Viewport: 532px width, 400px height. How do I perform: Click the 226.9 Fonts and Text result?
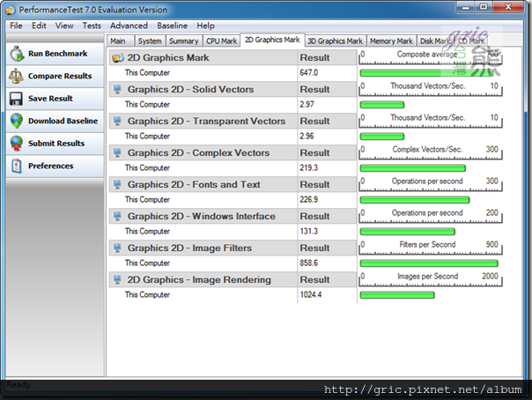coord(309,199)
